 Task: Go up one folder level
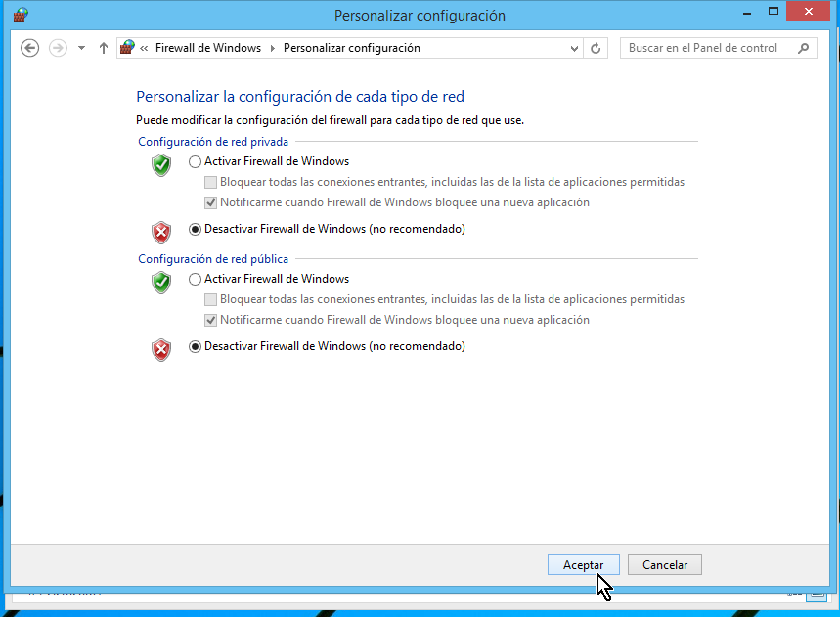[x=104, y=48]
